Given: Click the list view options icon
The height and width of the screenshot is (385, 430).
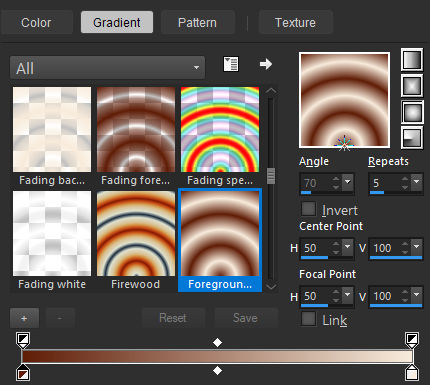Looking at the screenshot, I should (231, 64).
